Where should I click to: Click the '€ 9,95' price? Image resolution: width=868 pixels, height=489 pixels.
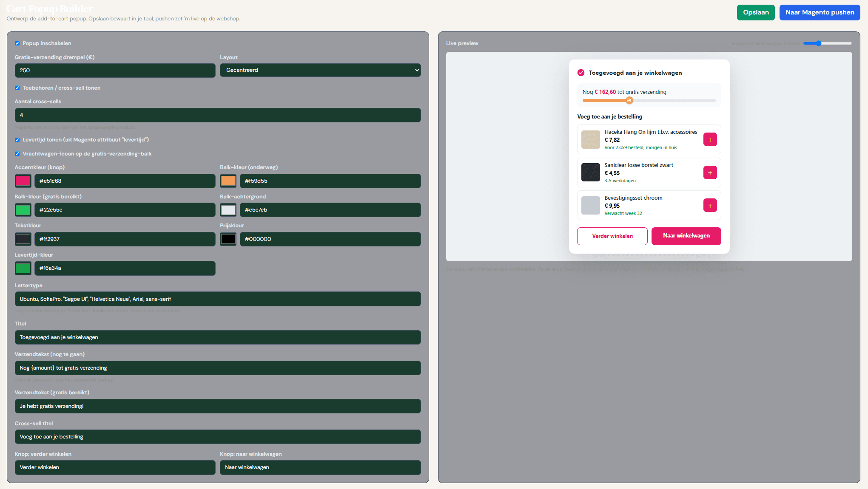click(612, 206)
